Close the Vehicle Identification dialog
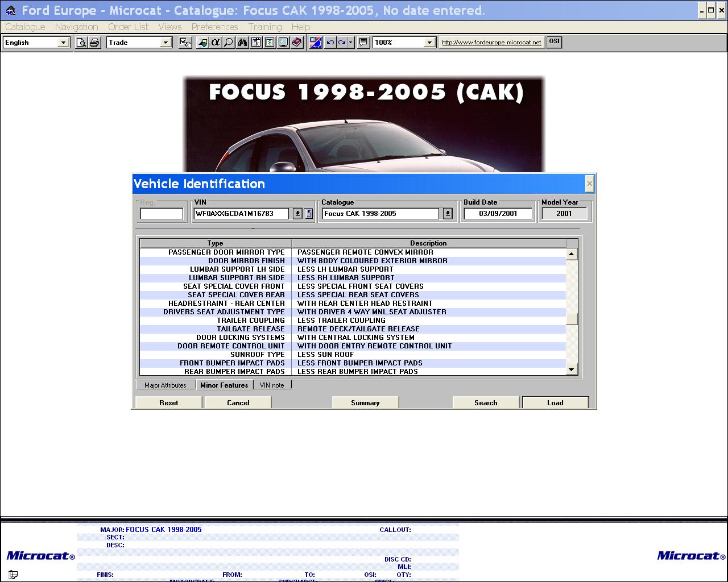728x582 pixels. (590, 184)
